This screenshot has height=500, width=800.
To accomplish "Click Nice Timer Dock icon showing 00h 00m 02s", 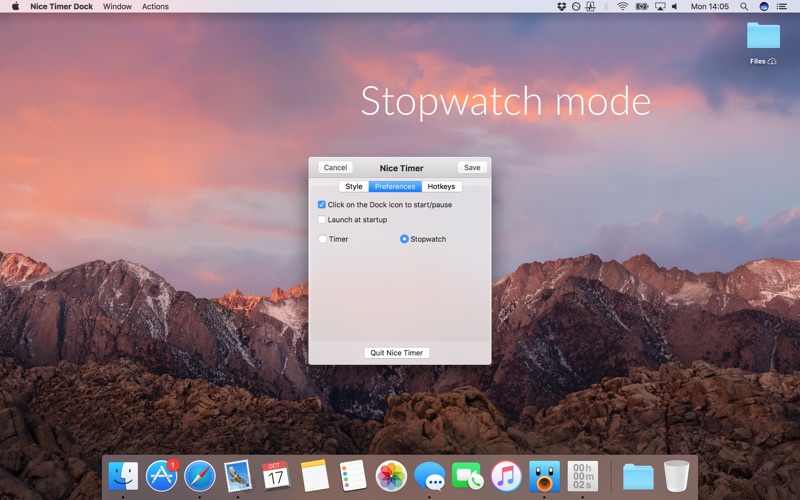I will (x=582, y=476).
